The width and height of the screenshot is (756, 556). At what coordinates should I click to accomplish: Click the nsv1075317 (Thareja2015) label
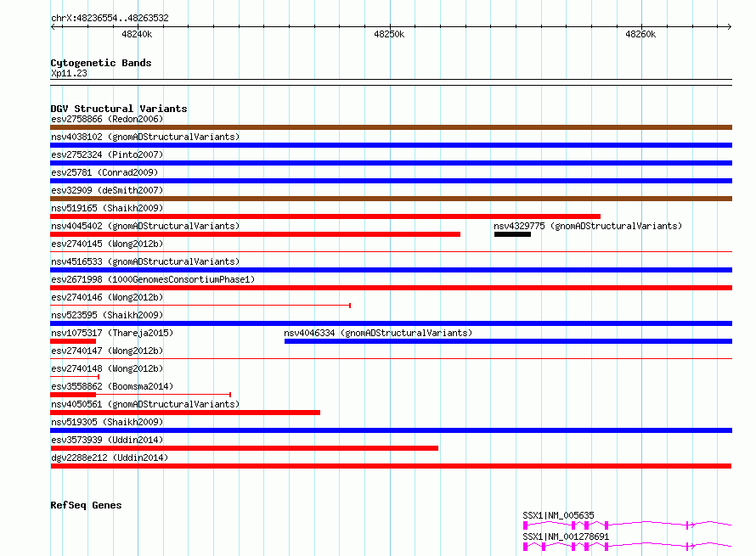[112, 333]
